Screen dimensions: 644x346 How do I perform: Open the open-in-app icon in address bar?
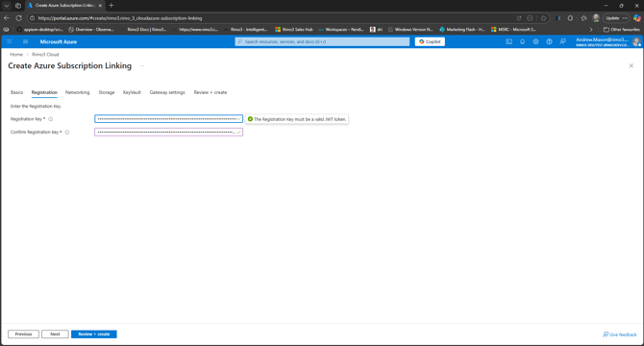pos(519,18)
